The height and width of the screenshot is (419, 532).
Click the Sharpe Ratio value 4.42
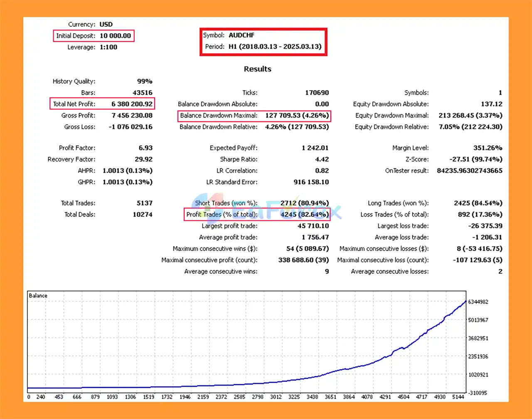322,159
